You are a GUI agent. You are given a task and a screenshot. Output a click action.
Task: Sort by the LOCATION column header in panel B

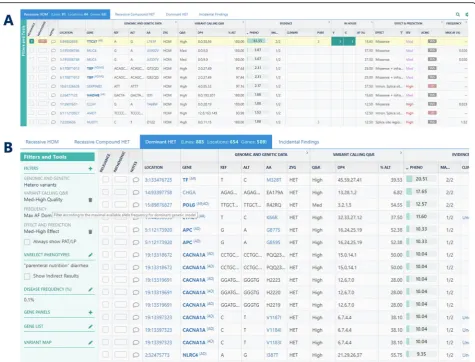tap(153, 167)
